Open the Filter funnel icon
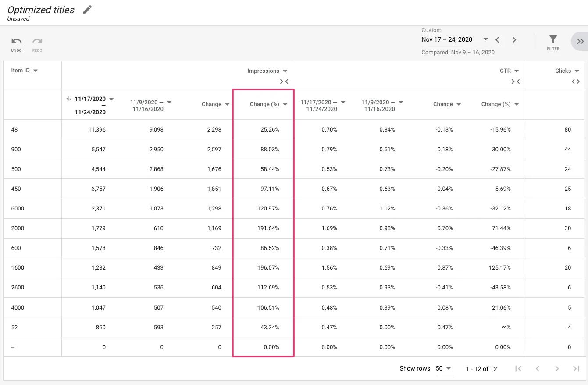 coord(553,39)
